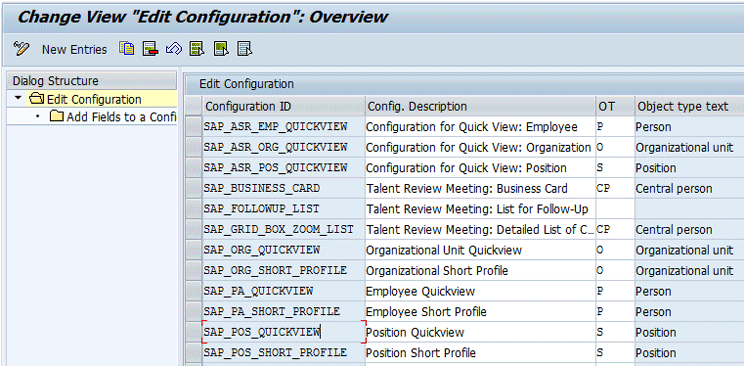Image resolution: width=745 pixels, height=367 pixels.
Task: Click the Display/Change pencil-glasses icon
Action: (x=21, y=48)
